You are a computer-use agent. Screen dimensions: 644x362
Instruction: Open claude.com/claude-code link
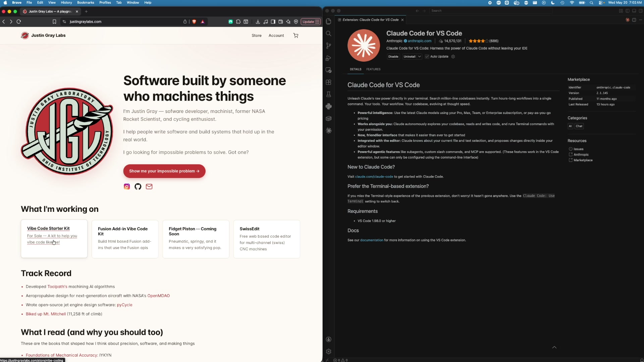(x=374, y=177)
